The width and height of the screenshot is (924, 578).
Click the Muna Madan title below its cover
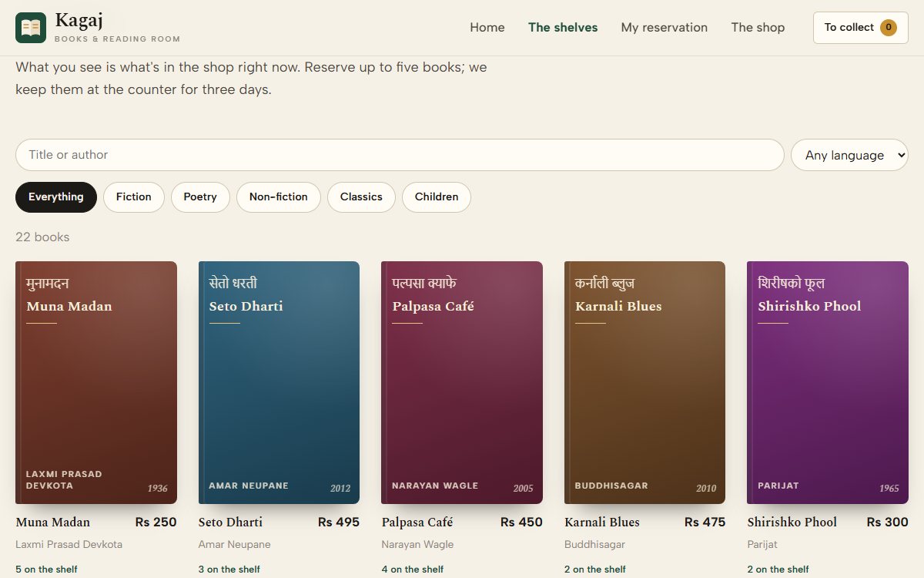[x=53, y=523]
